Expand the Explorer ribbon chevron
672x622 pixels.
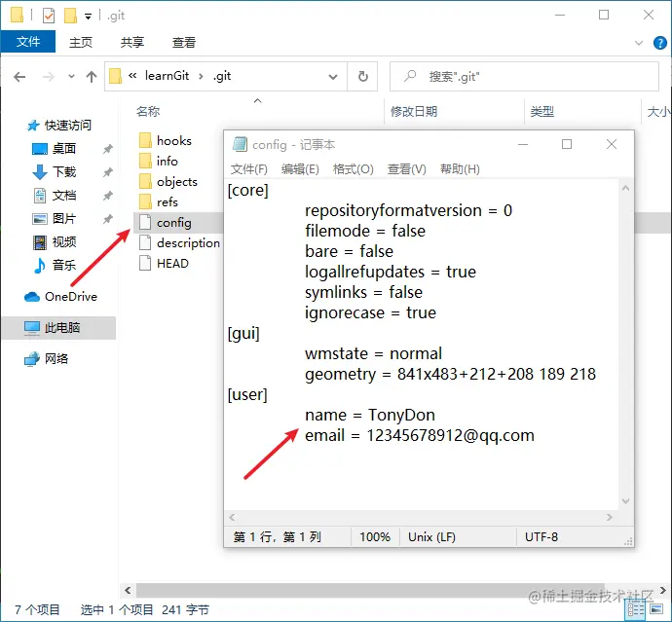[639, 43]
